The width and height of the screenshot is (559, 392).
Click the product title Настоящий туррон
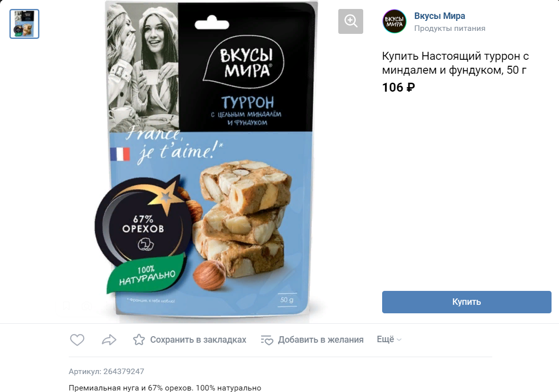[x=455, y=63]
